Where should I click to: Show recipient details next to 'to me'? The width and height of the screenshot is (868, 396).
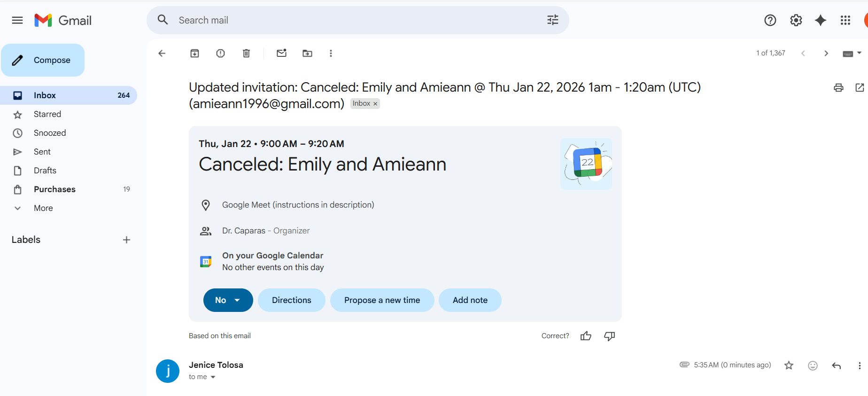click(213, 377)
